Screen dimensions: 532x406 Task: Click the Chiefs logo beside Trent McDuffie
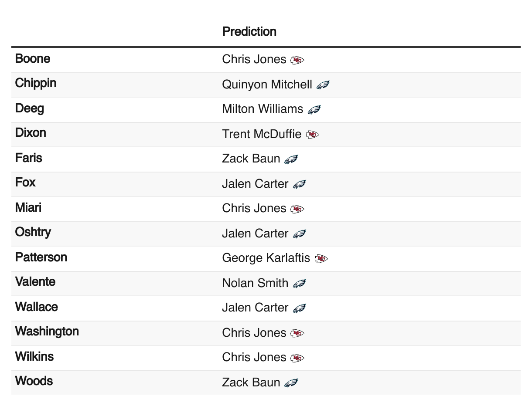click(x=312, y=135)
